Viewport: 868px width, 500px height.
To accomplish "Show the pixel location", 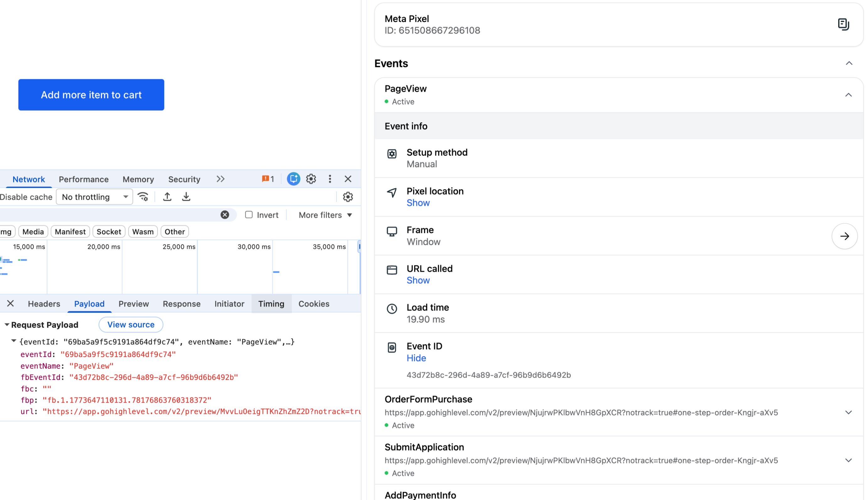I will pyautogui.click(x=418, y=203).
